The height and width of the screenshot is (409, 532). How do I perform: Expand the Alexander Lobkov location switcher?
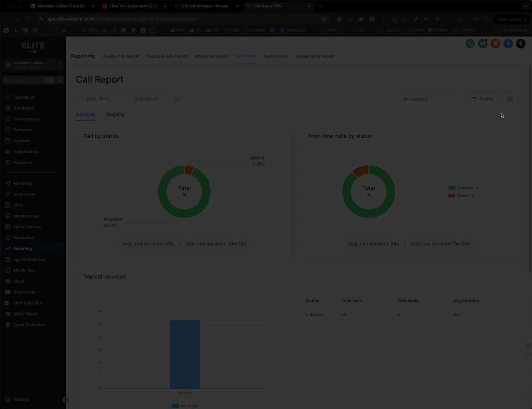pyautogui.click(x=33, y=65)
